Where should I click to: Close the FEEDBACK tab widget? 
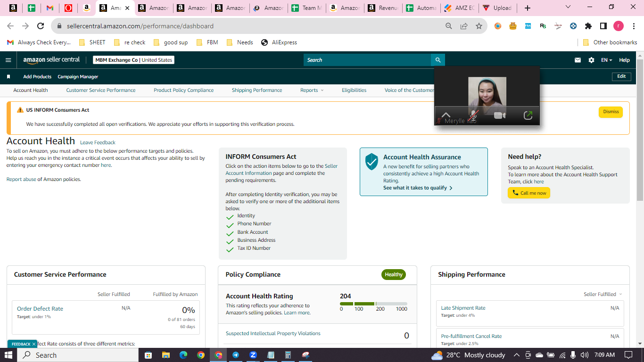pyautogui.click(x=34, y=344)
